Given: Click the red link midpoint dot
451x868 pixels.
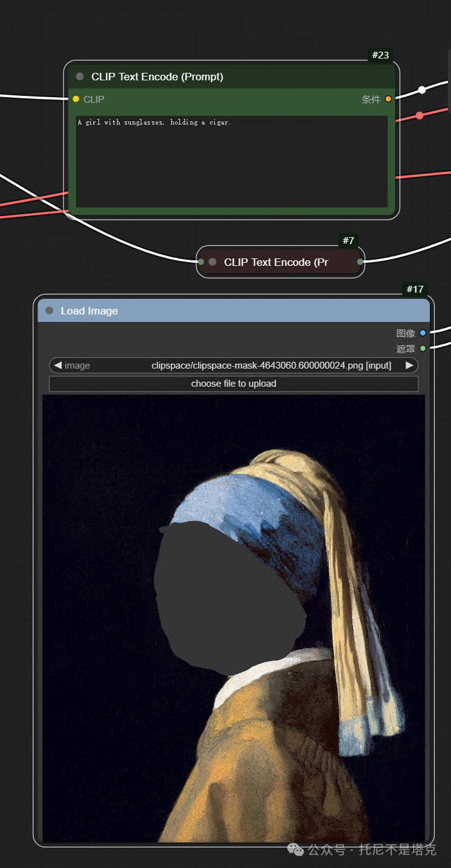Looking at the screenshot, I should (419, 115).
